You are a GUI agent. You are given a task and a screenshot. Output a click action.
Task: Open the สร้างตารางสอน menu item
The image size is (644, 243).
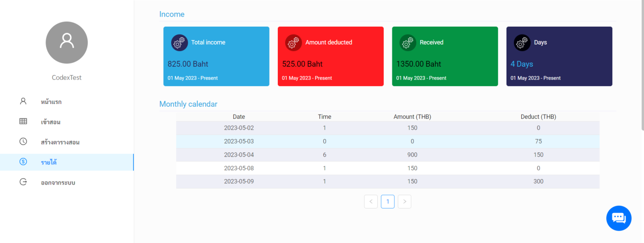click(x=60, y=142)
